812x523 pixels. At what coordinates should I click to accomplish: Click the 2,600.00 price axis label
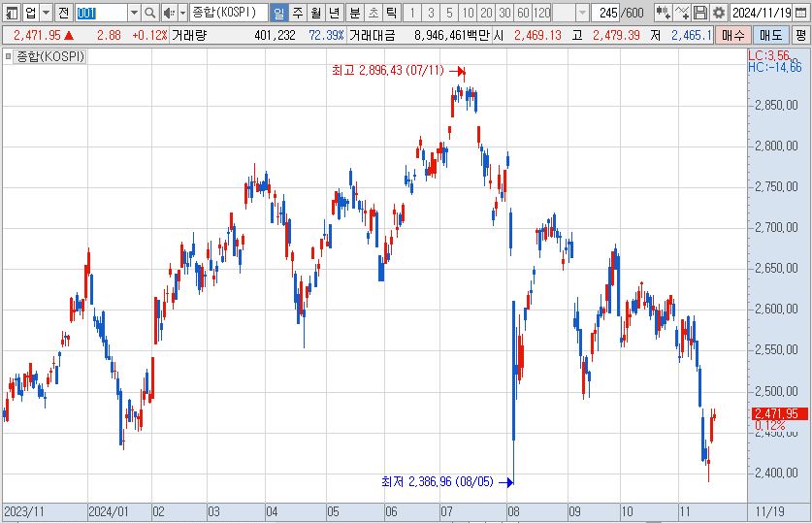coord(776,310)
